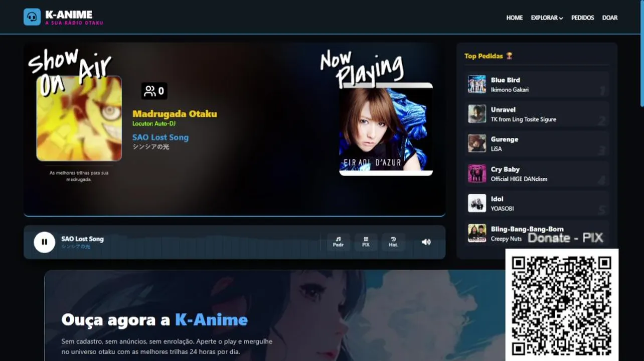Click the Unravel album thumbnail

point(477,114)
